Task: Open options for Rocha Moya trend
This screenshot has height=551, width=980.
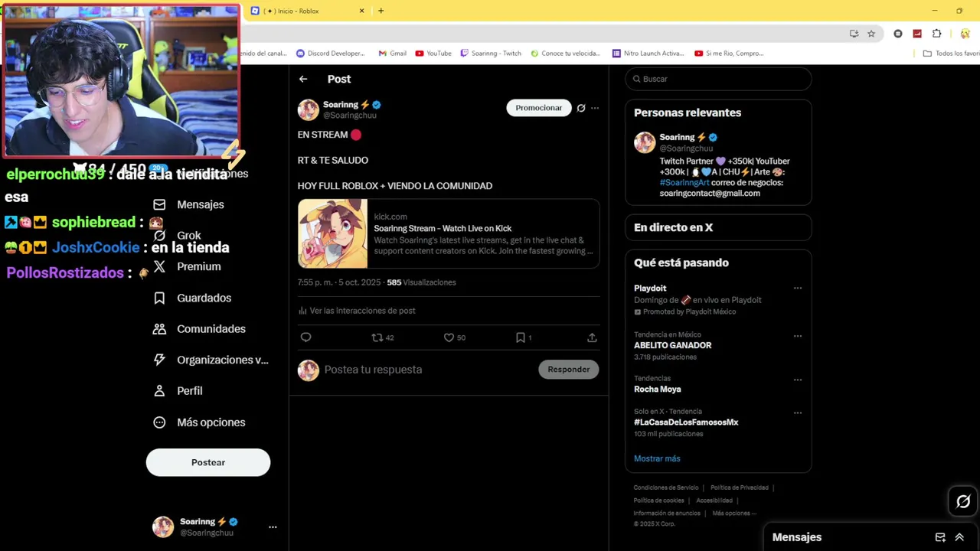Action: pos(798,380)
